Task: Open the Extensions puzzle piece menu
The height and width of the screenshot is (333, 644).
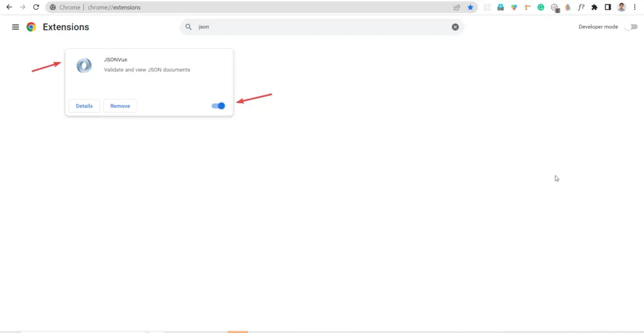Action: point(594,7)
